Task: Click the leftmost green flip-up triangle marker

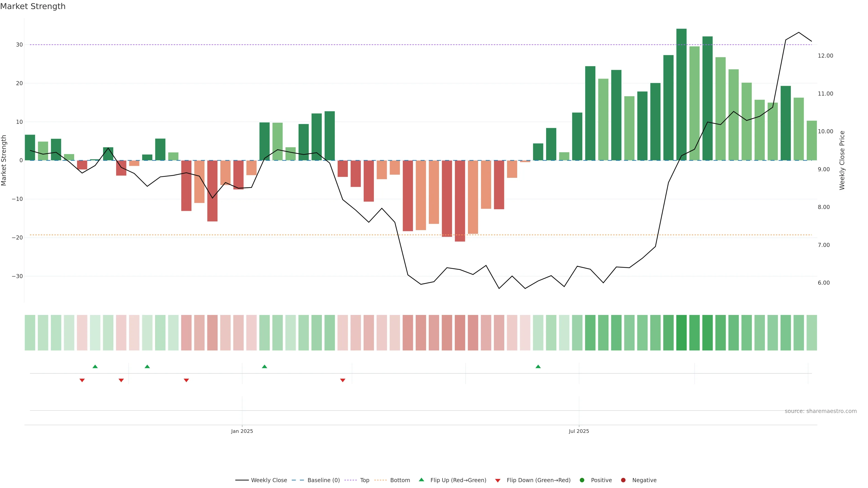Action: [x=95, y=366]
